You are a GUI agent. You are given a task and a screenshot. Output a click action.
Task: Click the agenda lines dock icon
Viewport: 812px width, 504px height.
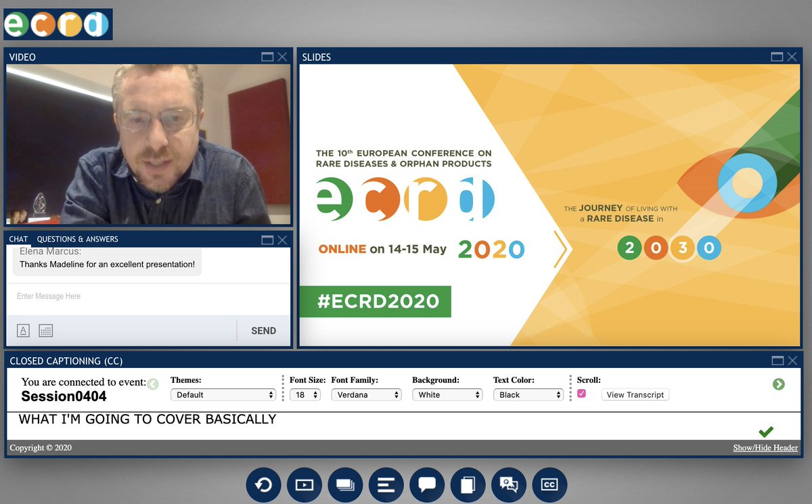click(x=386, y=484)
